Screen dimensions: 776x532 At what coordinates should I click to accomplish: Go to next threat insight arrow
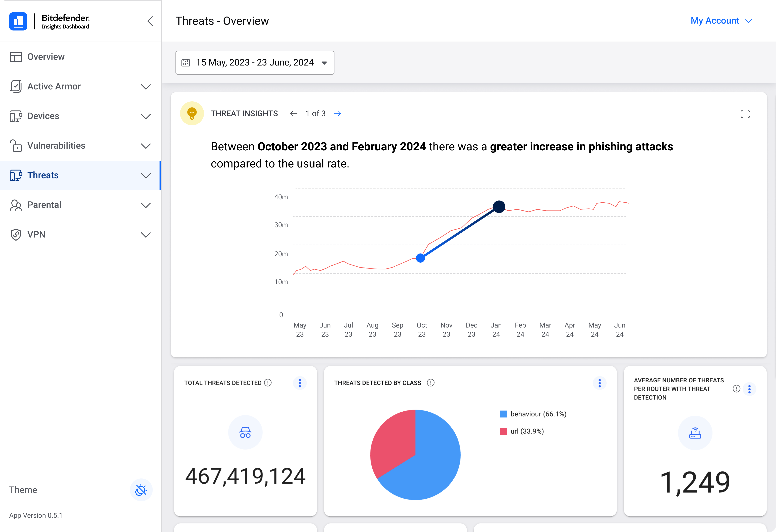pyautogui.click(x=338, y=114)
